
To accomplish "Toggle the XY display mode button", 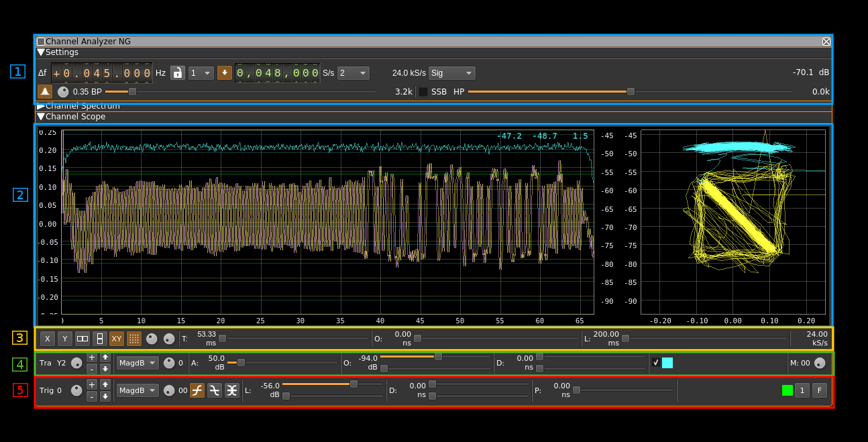I will point(117,339).
